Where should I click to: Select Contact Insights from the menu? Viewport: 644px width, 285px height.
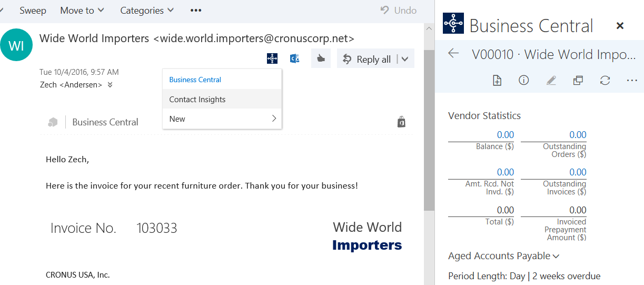(197, 100)
